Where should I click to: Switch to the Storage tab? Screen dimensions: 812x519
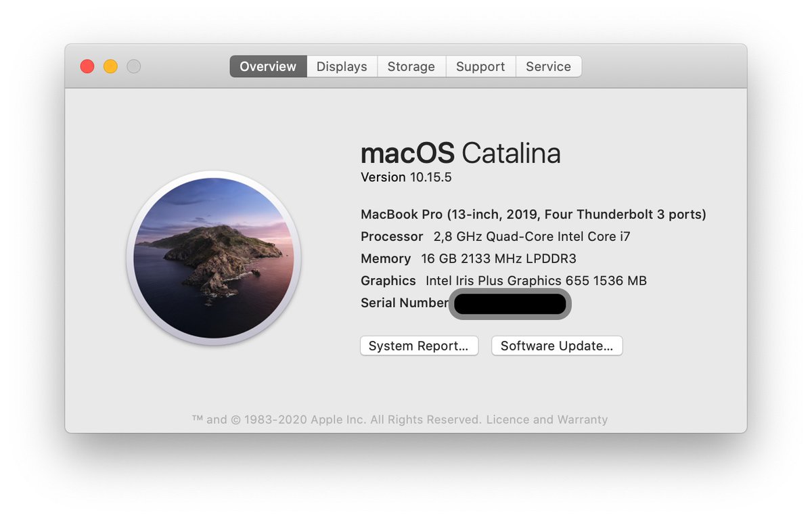click(411, 66)
